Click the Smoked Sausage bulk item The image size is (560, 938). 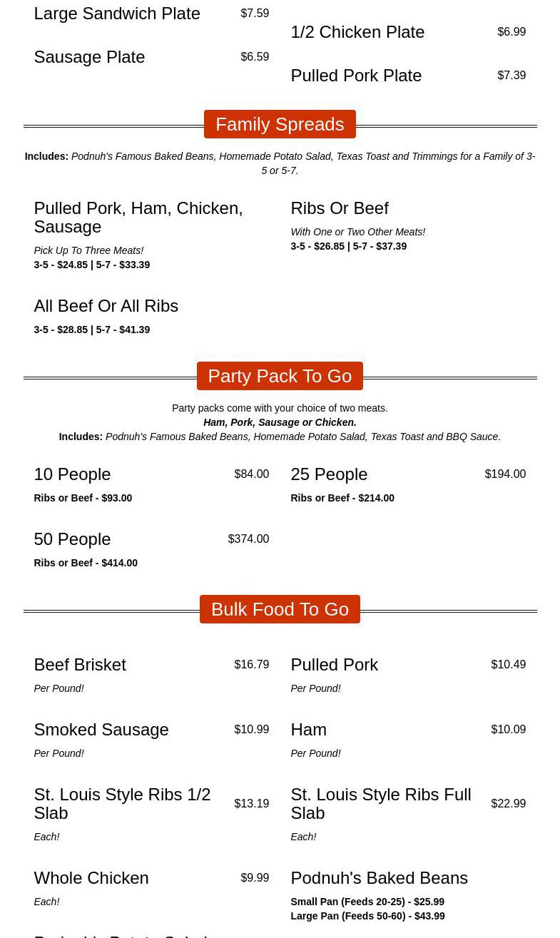(x=101, y=730)
